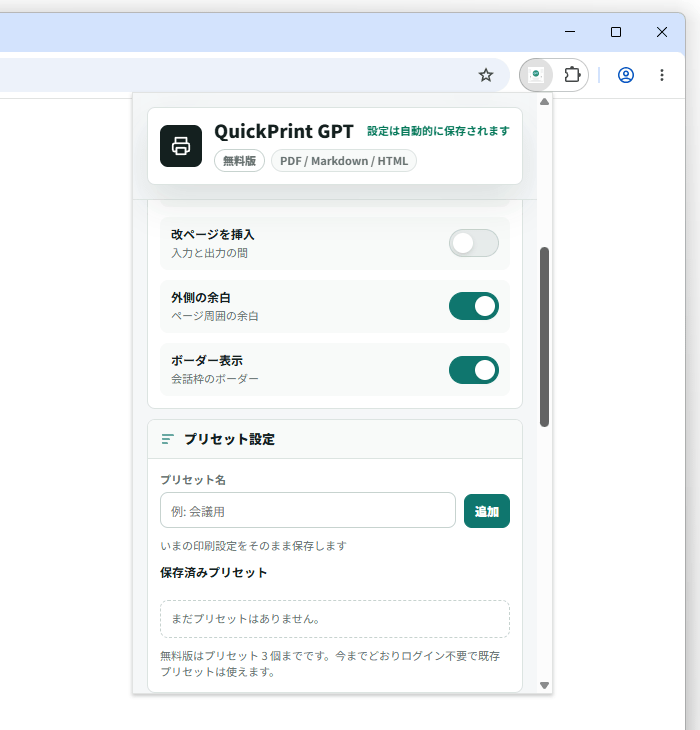The height and width of the screenshot is (730, 700).
Task: Enable the 改ページを挿入 toggle
Action: [474, 243]
